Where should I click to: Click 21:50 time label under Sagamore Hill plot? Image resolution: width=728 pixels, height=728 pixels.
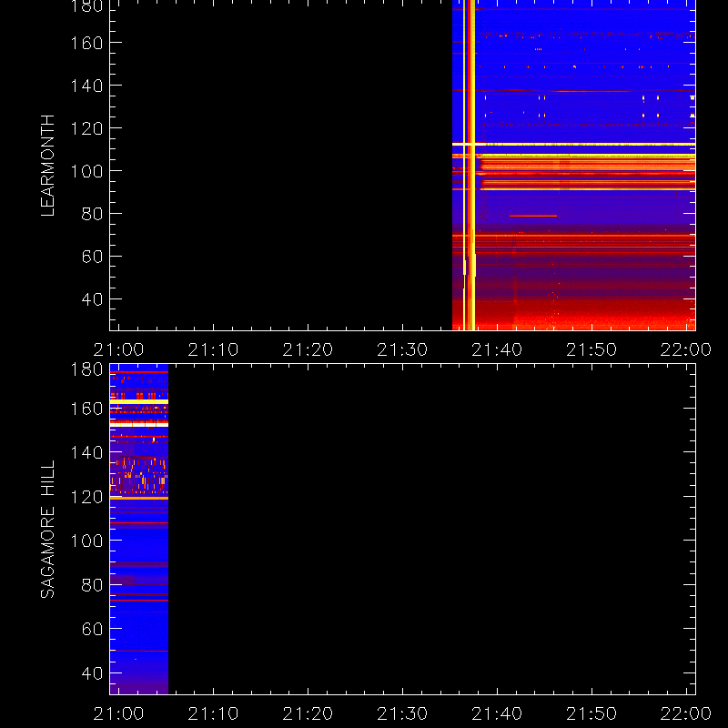[x=591, y=713]
